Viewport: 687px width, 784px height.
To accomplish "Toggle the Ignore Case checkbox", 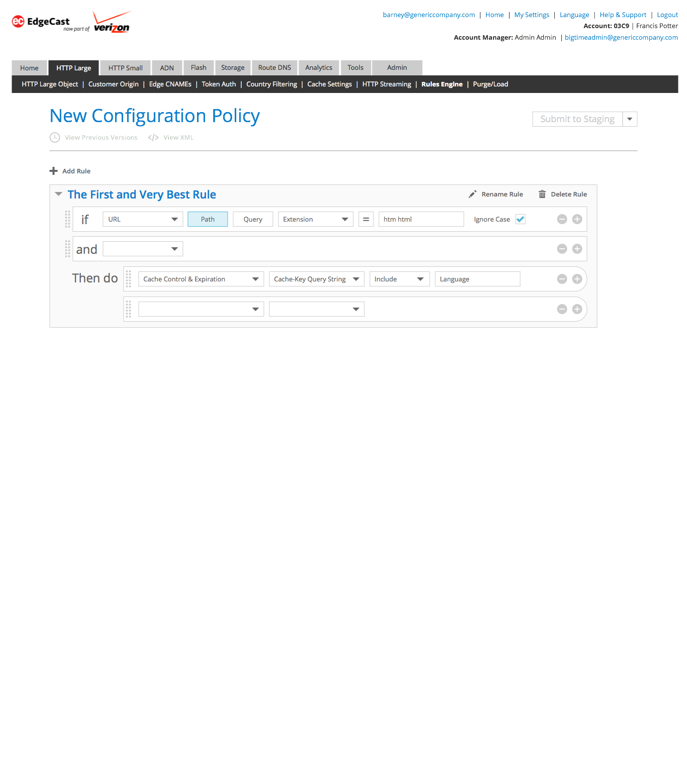I will pyautogui.click(x=520, y=219).
